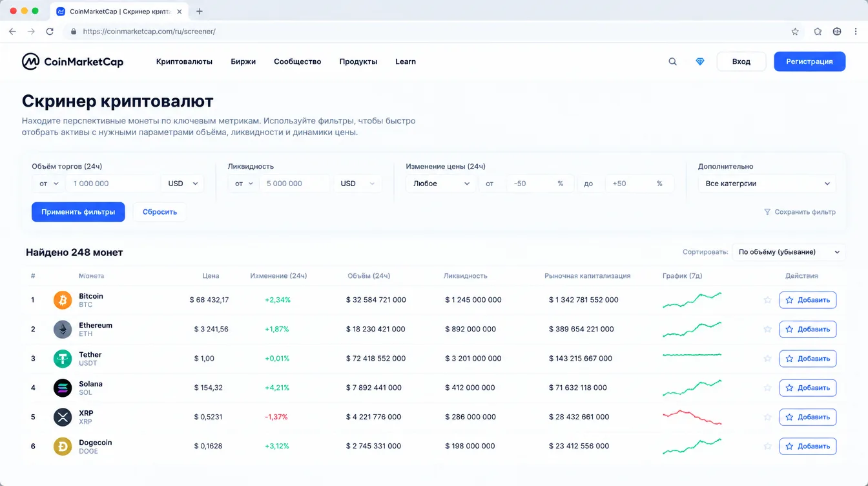Image resolution: width=868 pixels, height=486 pixels.
Task: Open a new browser tab
Action: [x=200, y=11]
